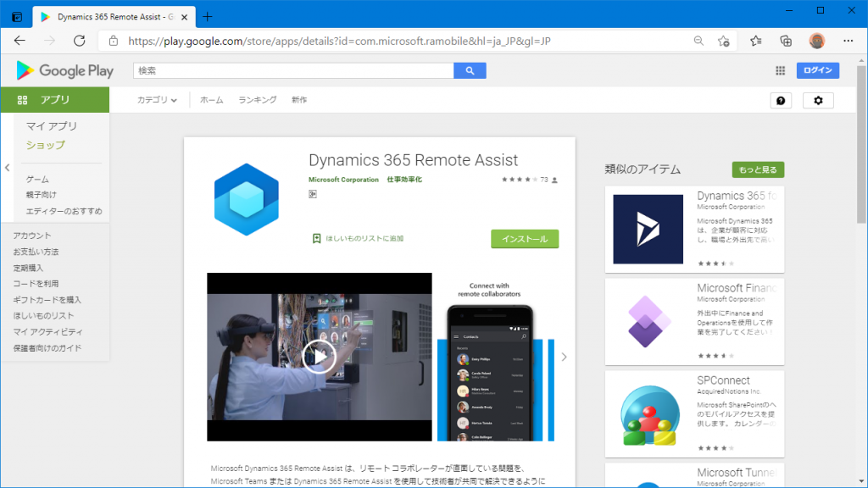Show next screenshot with right arrow

click(564, 357)
